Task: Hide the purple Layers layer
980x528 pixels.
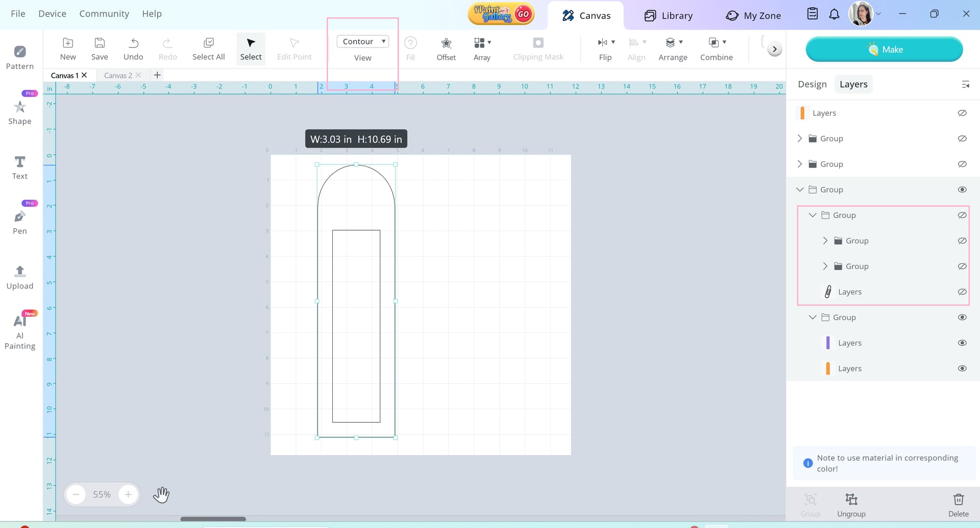Action: click(962, 343)
